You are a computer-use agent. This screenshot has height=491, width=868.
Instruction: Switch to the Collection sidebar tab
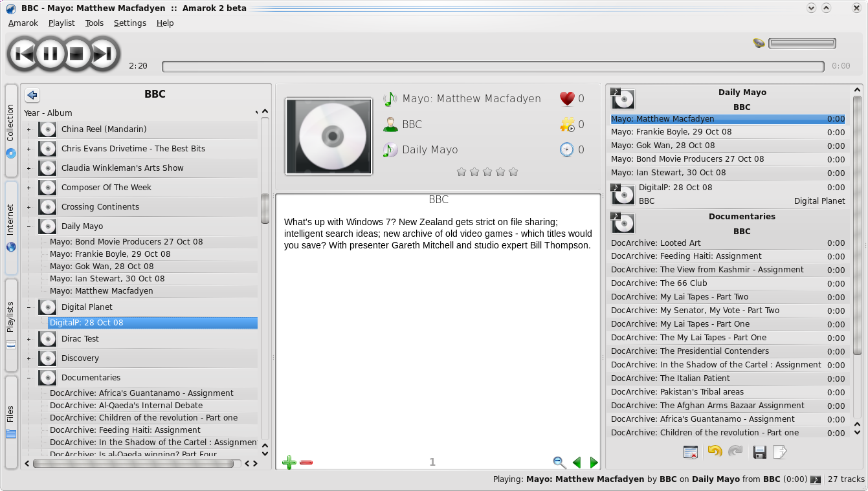point(11,130)
